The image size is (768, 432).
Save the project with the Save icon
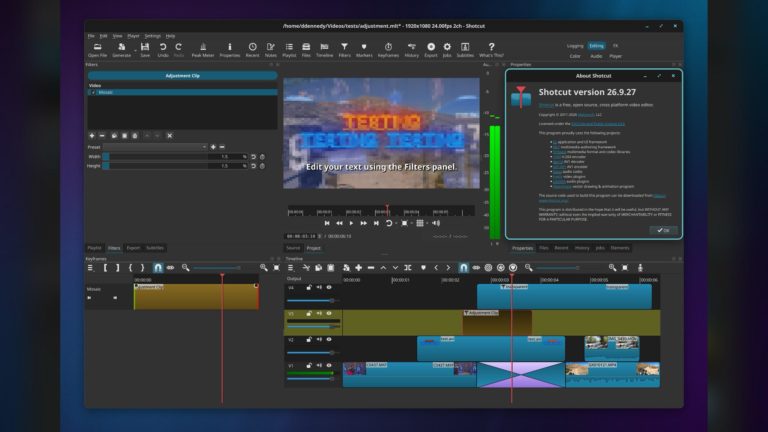click(145, 49)
